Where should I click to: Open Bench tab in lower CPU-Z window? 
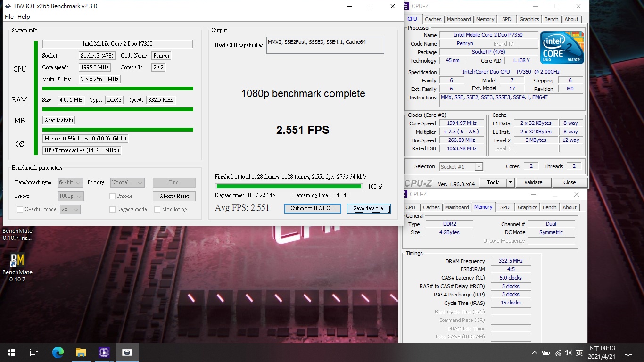(549, 207)
